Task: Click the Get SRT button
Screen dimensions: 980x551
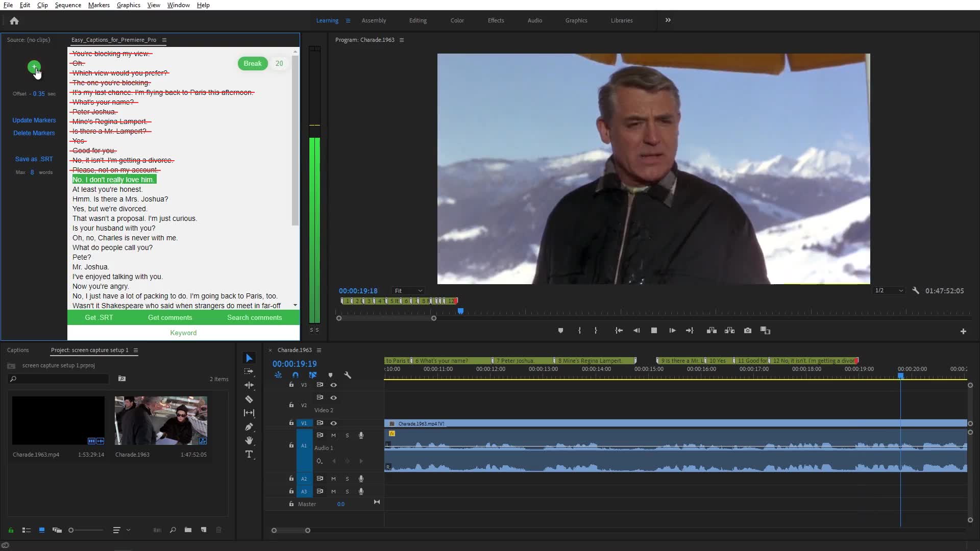Action: [x=99, y=317]
